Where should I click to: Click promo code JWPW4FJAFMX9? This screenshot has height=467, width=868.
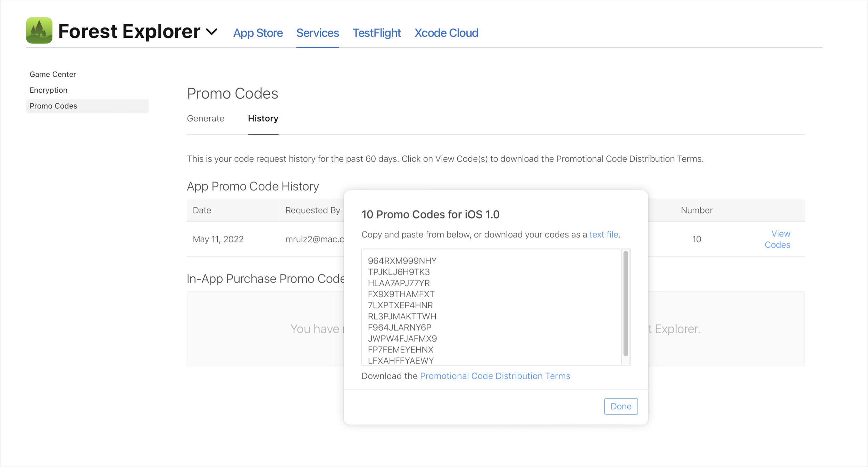point(402,339)
